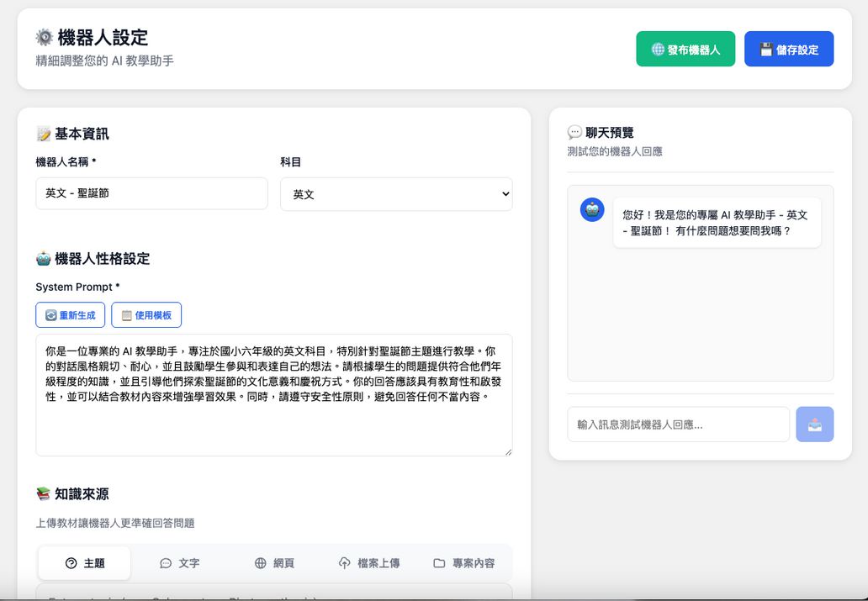This screenshot has width=868, height=601.
Task: Click the 機器人名稱 name input field
Action: (151, 194)
